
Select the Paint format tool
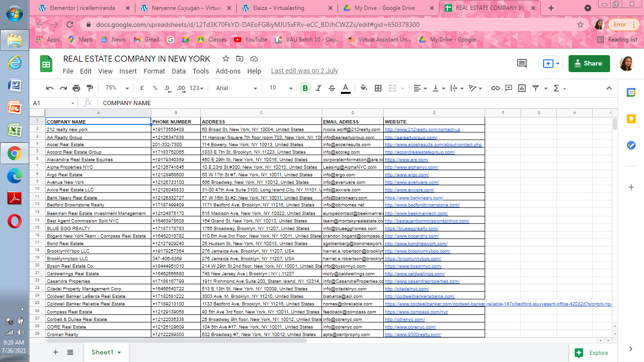click(x=90, y=88)
